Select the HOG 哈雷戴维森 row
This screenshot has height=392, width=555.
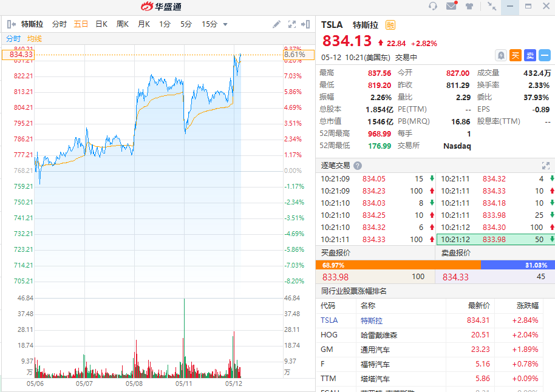tap(429, 335)
